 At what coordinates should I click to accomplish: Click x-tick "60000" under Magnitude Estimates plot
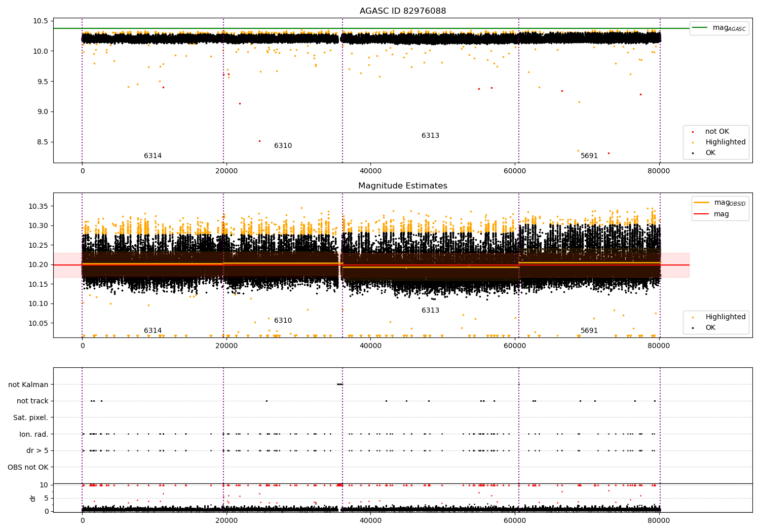click(x=515, y=346)
